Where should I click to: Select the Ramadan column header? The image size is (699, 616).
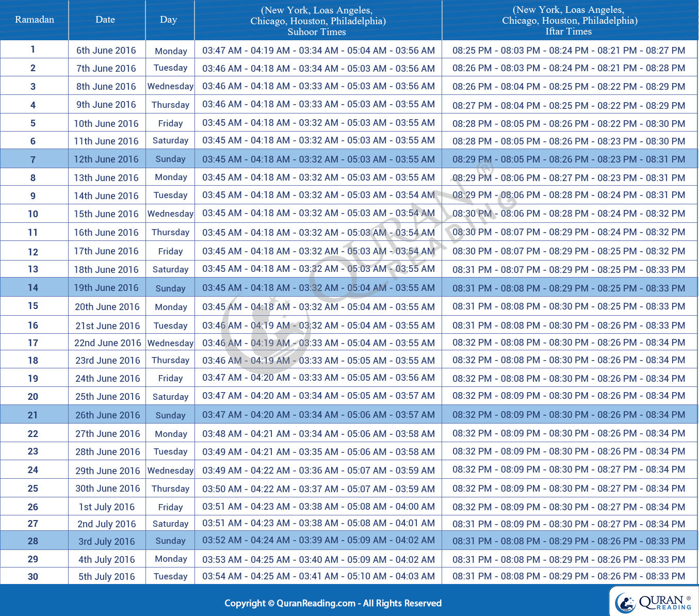click(34, 20)
